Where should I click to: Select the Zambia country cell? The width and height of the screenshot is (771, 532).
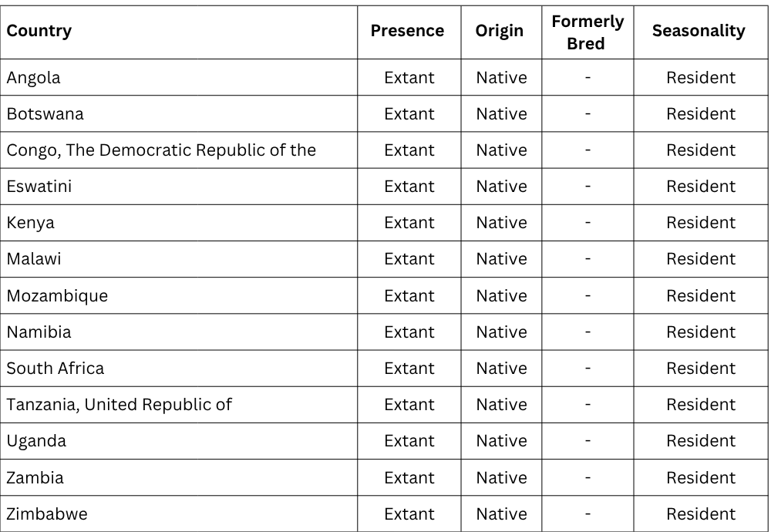tap(35, 477)
